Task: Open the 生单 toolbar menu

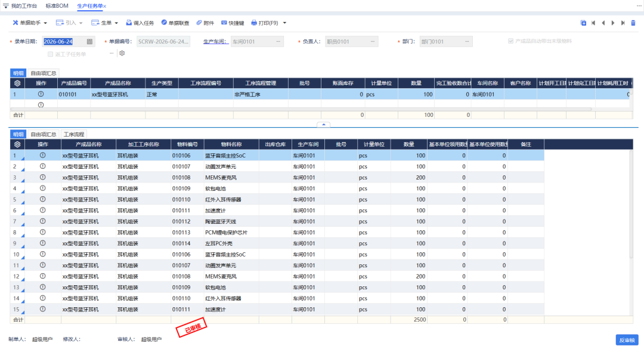Action: [x=105, y=23]
